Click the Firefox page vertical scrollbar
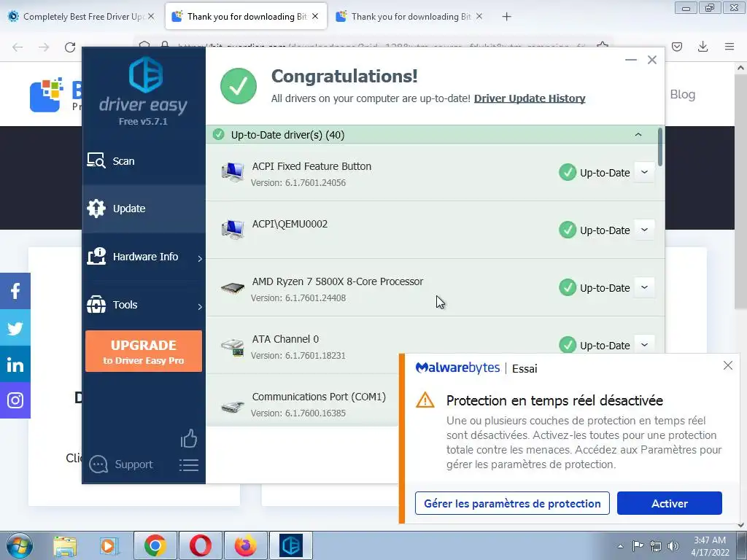Screen dimensions: 747x560 click(x=740, y=190)
